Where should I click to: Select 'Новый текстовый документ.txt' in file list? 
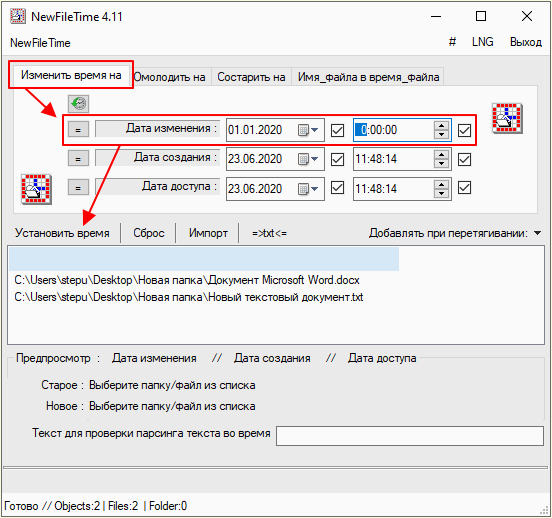tap(189, 297)
